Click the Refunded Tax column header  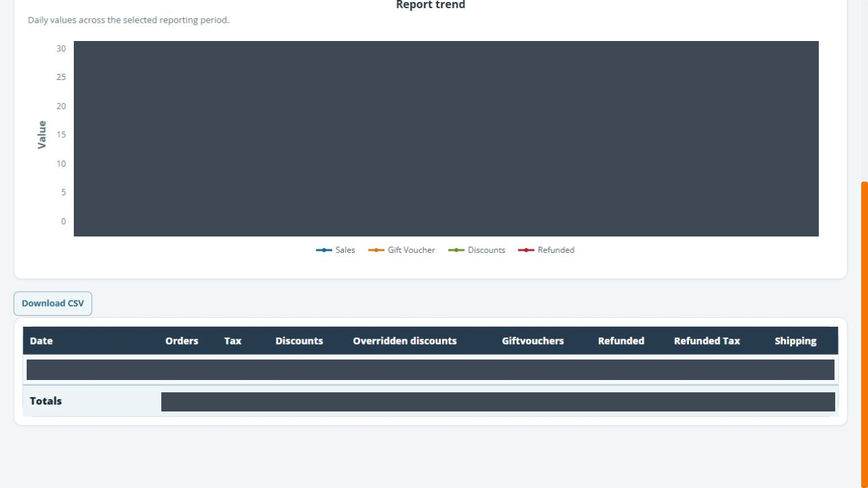[x=707, y=341]
